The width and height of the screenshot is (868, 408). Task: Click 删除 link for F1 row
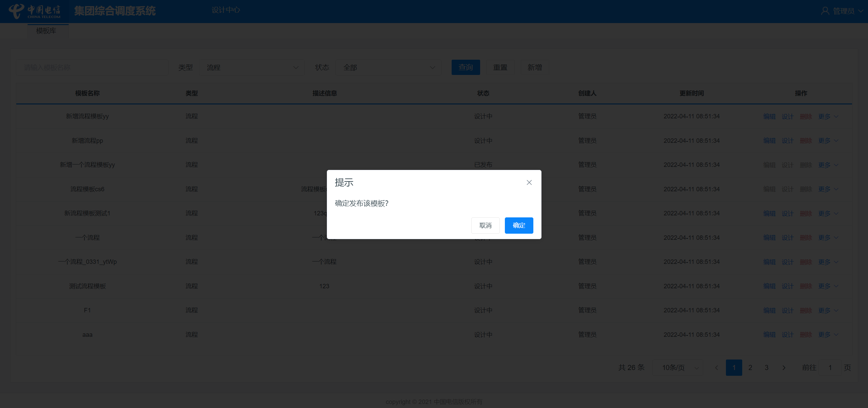click(806, 310)
